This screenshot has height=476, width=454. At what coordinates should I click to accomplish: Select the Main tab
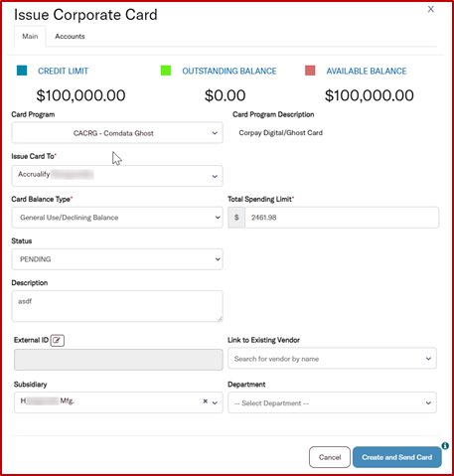coord(30,37)
